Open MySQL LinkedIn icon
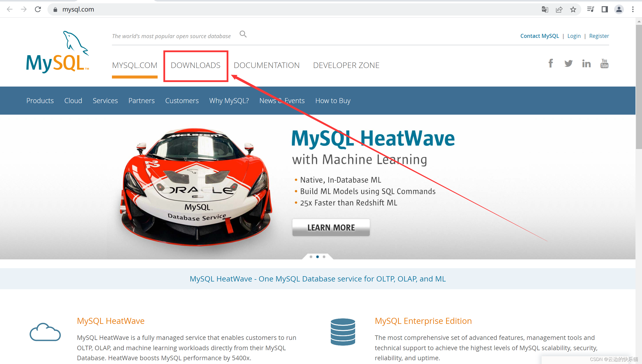642x364 pixels. 586,63
